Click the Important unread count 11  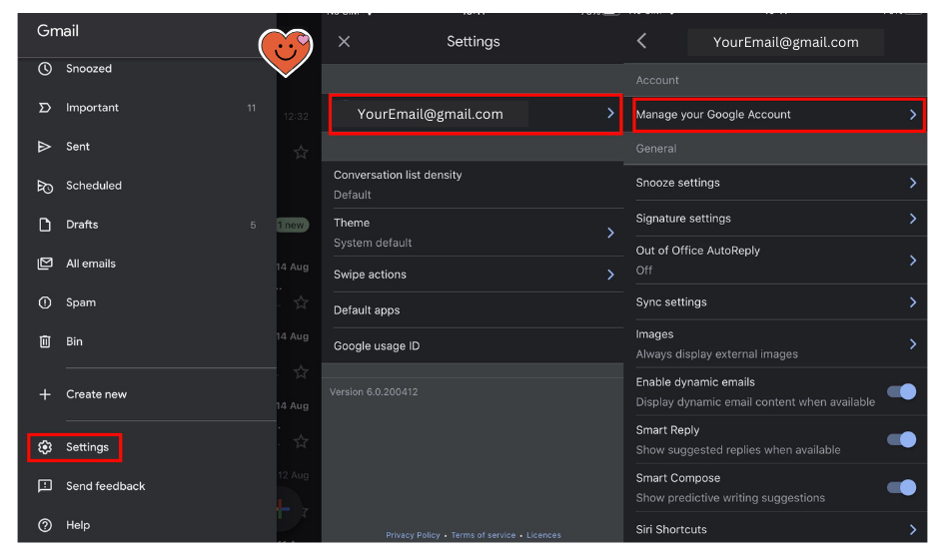coord(251,108)
